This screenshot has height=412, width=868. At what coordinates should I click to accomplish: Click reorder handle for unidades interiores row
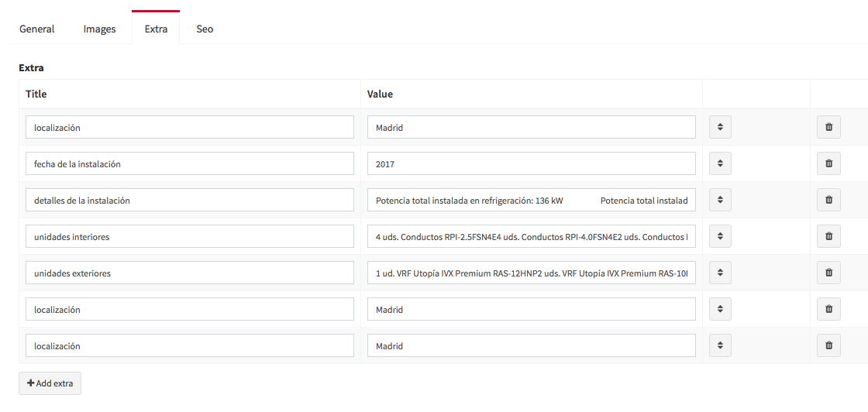720,236
